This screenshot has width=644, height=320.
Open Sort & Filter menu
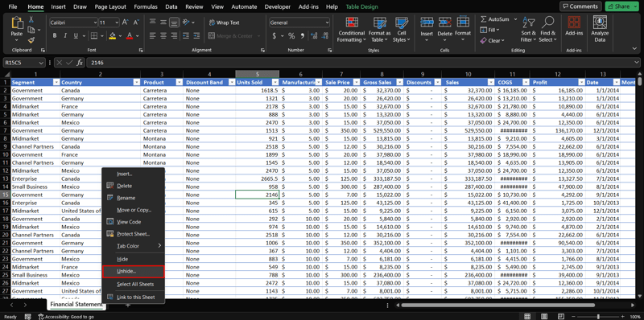point(529,30)
